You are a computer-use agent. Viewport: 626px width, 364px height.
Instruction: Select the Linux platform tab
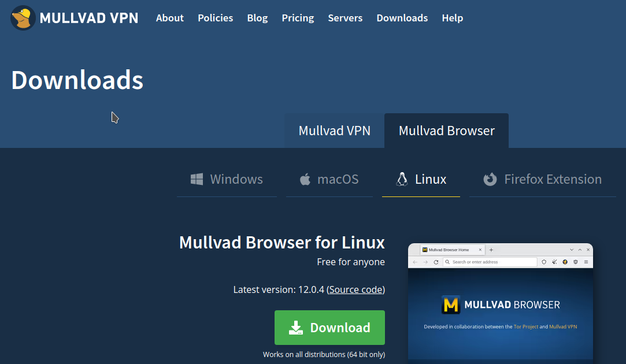421,179
